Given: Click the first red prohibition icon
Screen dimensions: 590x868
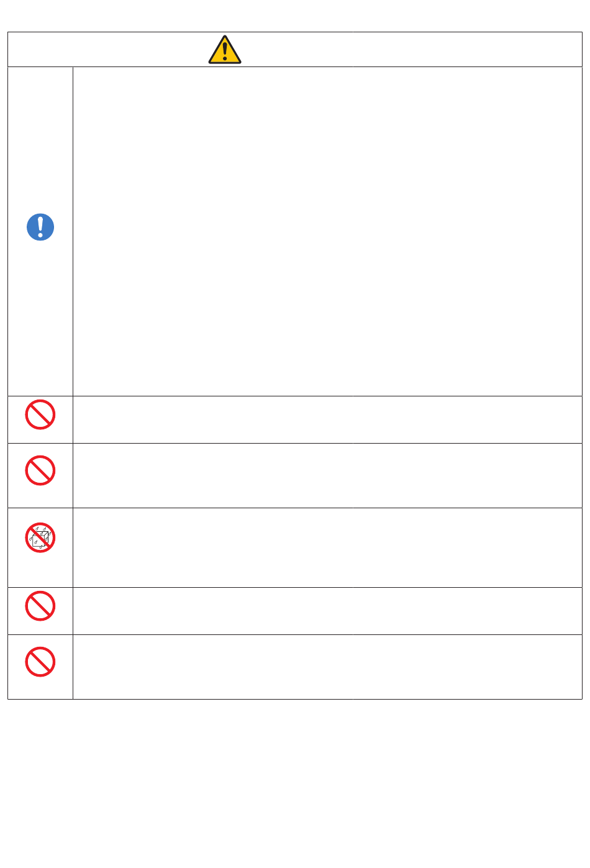Looking at the screenshot, I should point(40,414).
